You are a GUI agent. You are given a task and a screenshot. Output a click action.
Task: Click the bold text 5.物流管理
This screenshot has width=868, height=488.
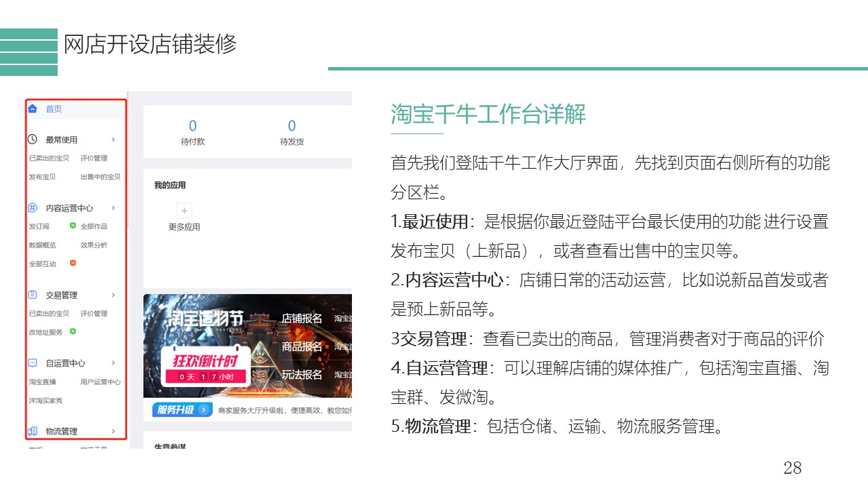[x=431, y=426]
